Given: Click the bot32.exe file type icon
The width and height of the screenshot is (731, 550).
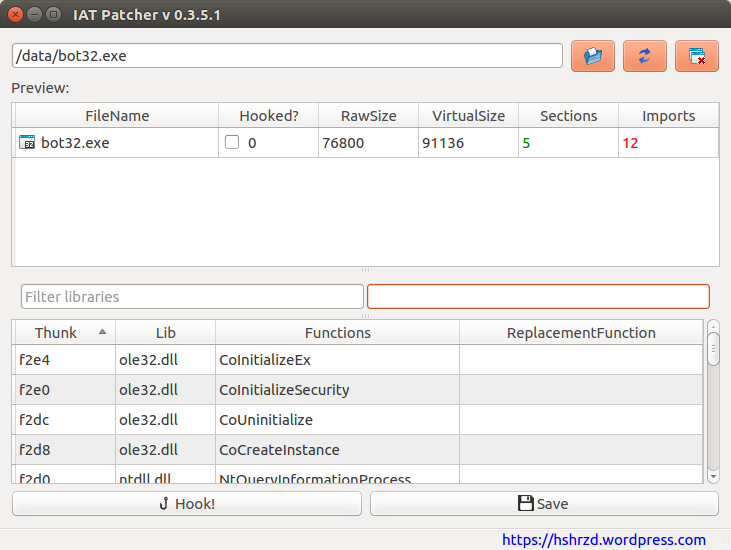Looking at the screenshot, I should point(27,143).
